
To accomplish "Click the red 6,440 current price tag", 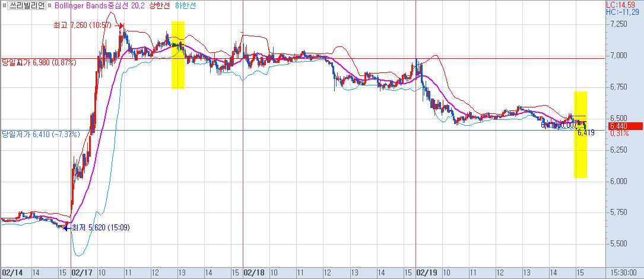I will pyautogui.click(x=624, y=126).
